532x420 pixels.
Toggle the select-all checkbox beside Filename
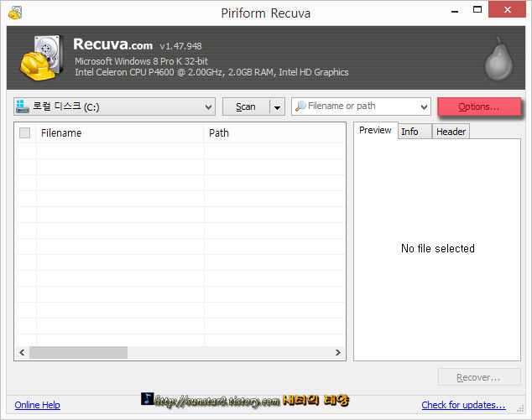pyautogui.click(x=24, y=133)
